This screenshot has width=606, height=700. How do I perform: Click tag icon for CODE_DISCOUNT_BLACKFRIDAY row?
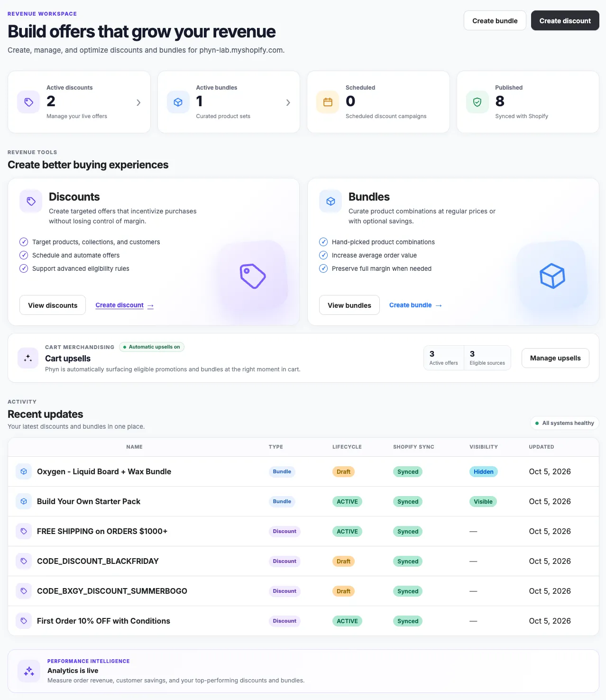(x=24, y=561)
